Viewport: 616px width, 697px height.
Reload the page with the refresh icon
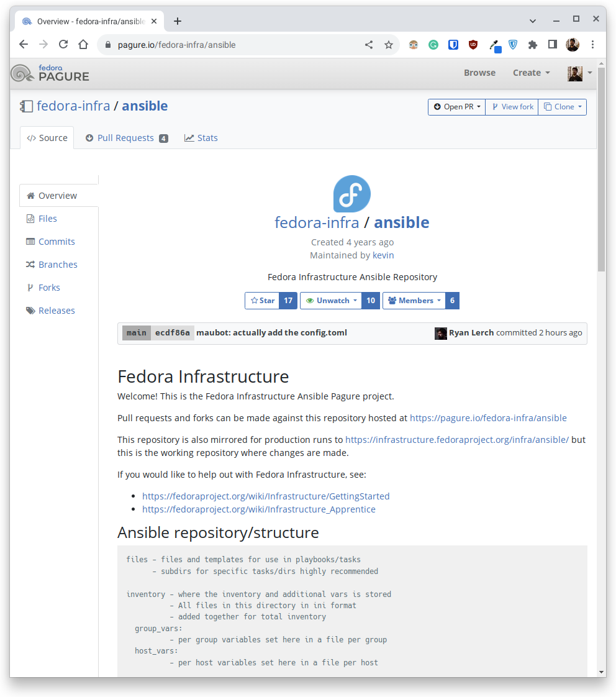pyautogui.click(x=63, y=45)
